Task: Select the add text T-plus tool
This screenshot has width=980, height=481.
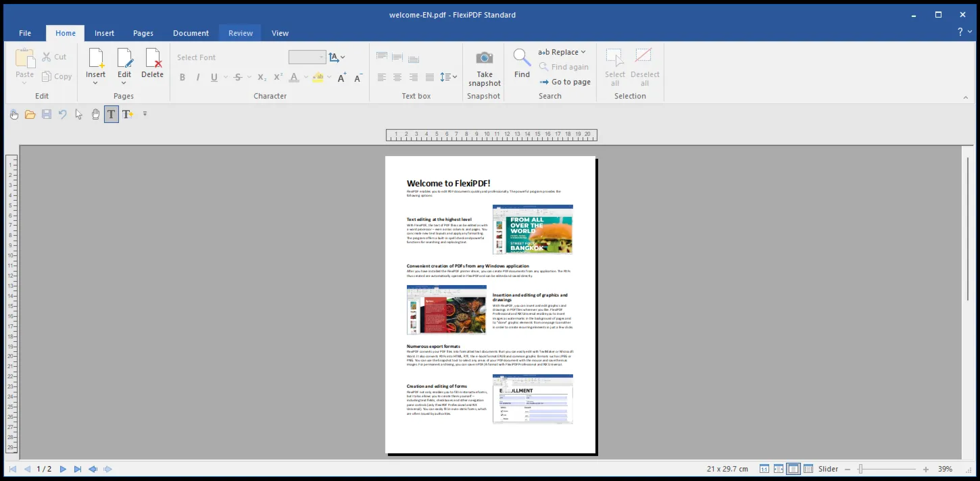Action: click(x=127, y=114)
